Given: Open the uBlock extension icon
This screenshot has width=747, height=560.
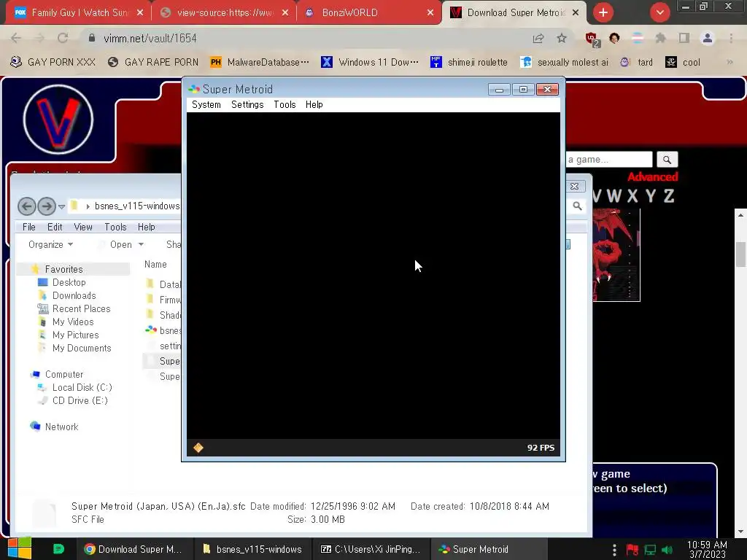Looking at the screenshot, I should pyautogui.click(x=592, y=39).
